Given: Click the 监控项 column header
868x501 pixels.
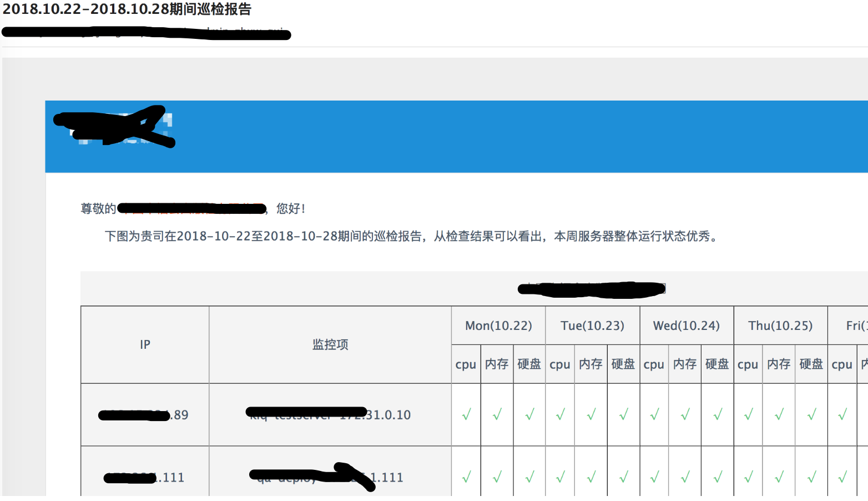Looking at the screenshot, I should 330,344.
